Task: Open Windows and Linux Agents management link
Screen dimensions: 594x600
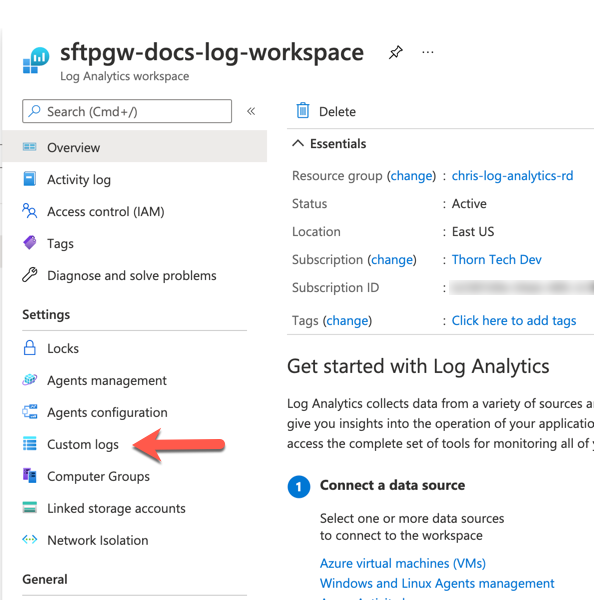Action: click(x=437, y=584)
